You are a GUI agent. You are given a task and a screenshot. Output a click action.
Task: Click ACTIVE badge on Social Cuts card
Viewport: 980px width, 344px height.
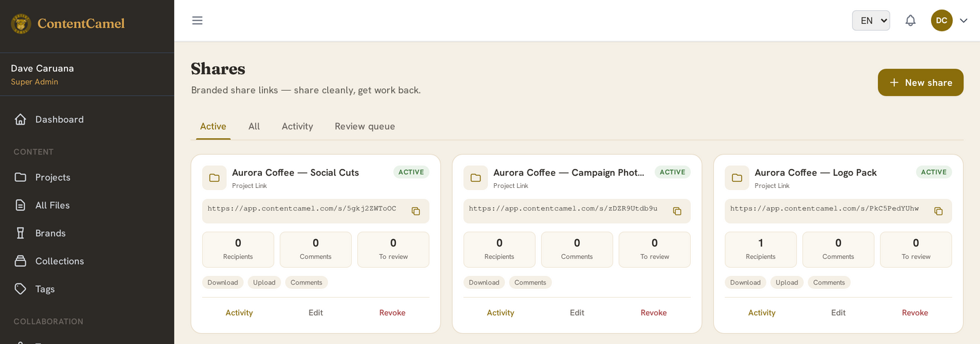tap(411, 172)
